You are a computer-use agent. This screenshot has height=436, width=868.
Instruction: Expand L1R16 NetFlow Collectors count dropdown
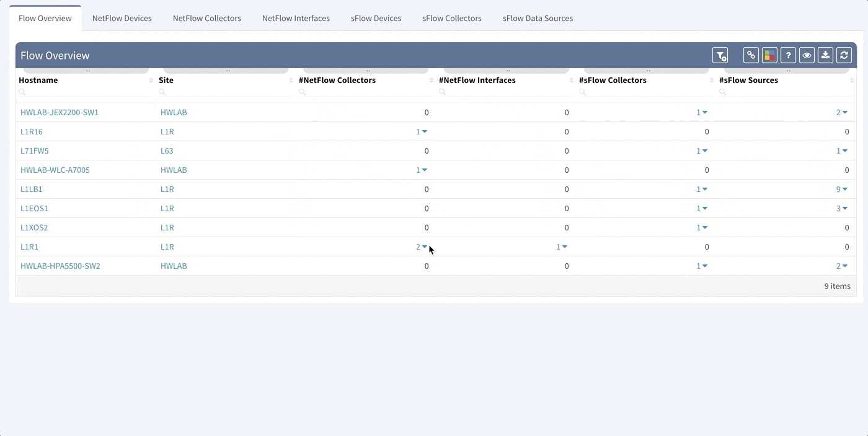tap(422, 131)
